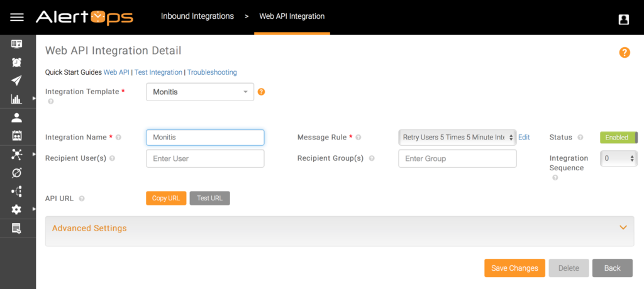Image resolution: width=644 pixels, height=289 pixels.
Task: Click help icon next to Integration Name
Action: pyautogui.click(x=118, y=138)
